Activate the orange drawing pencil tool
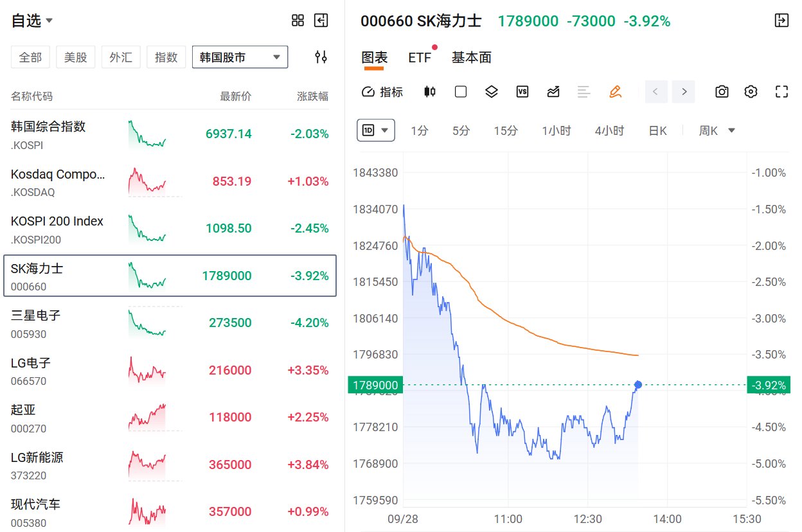 click(615, 92)
